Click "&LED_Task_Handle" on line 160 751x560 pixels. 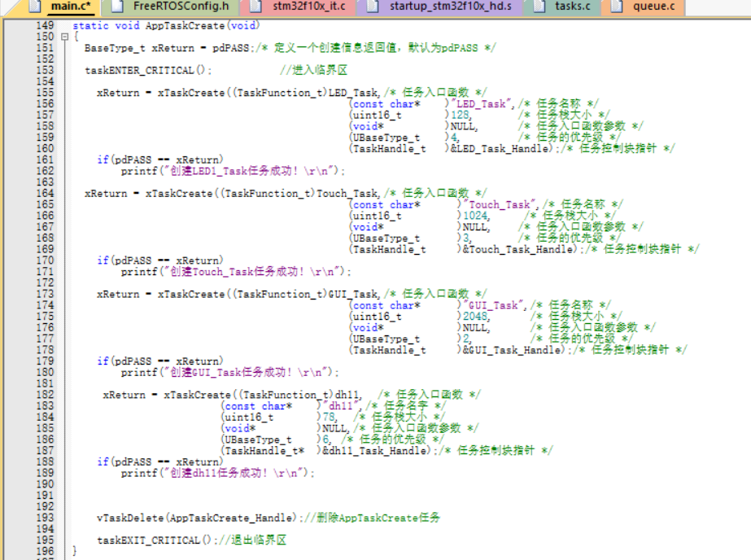[x=500, y=149]
